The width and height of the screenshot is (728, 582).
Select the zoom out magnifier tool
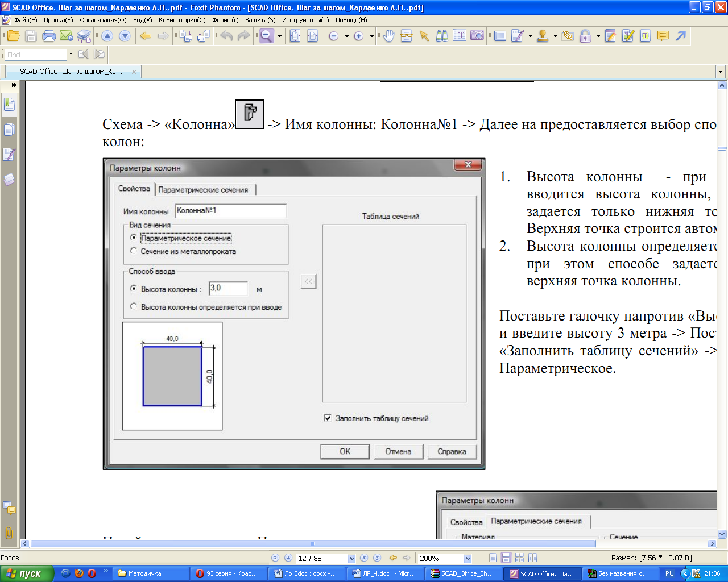click(267, 36)
